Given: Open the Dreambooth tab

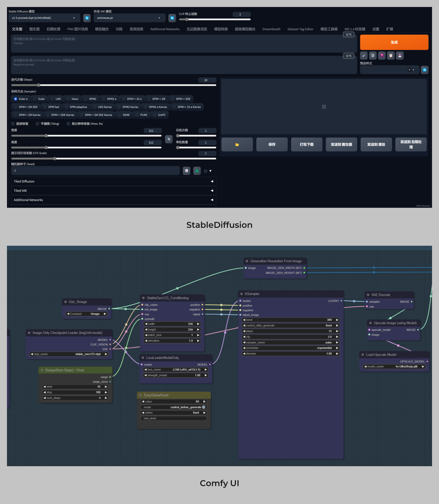Looking at the screenshot, I should pos(271,29).
